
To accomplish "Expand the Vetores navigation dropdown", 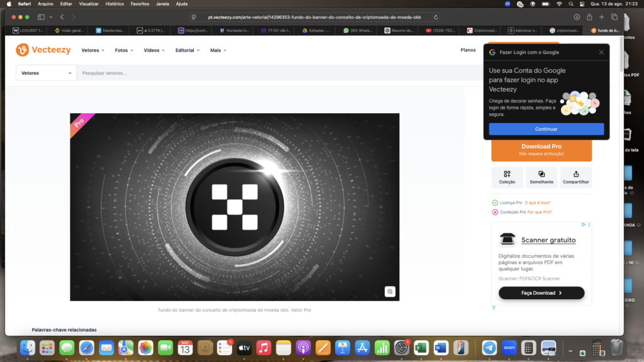I will [x=93, y=50].
